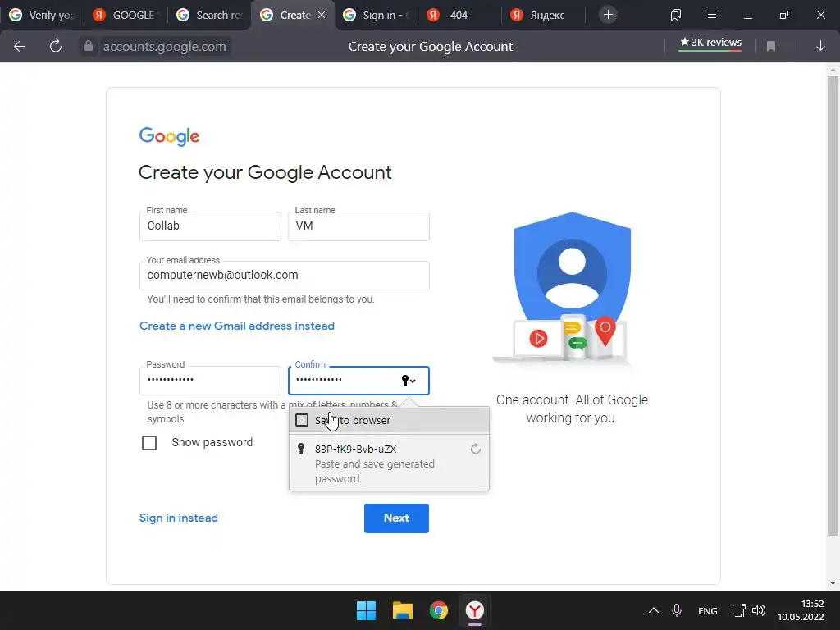Image resolution: width=840 pixels, height=630 pixels.
Task: Open a new tab with plus button
Action: (x=608, y=15)
